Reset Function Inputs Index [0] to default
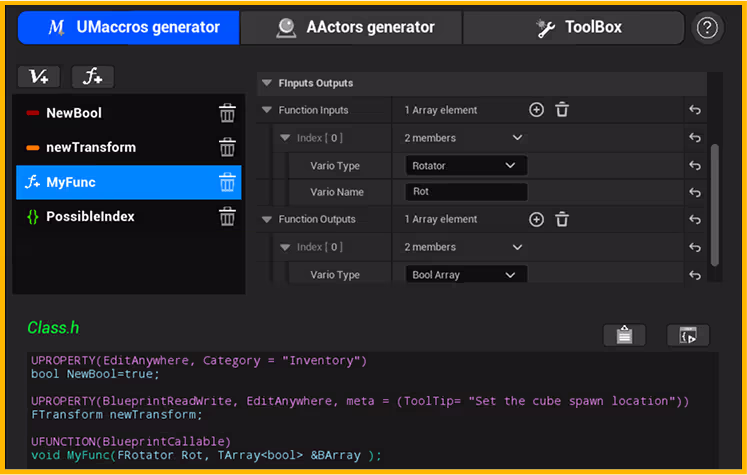This screenshot has height=475, width=747. click(x=695, y=138)
